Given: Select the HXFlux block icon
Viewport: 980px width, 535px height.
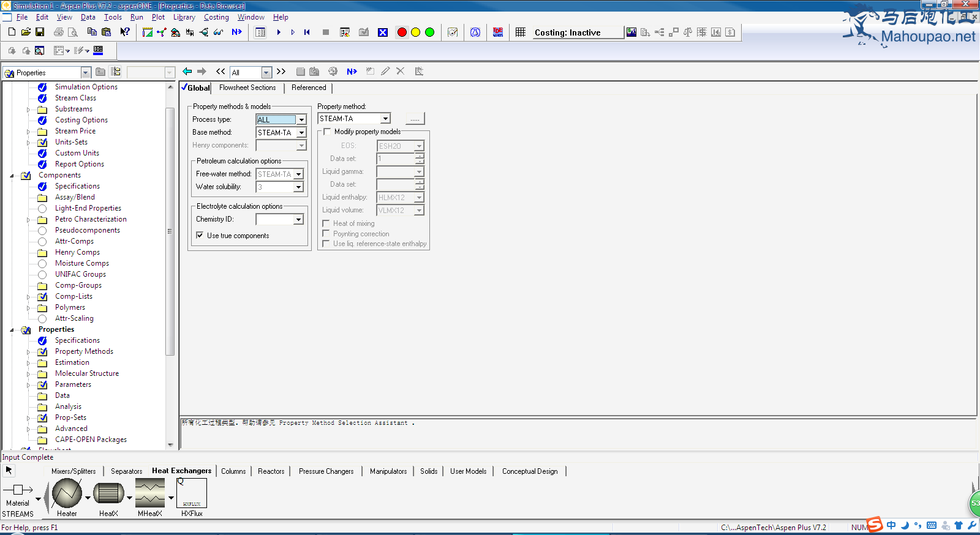Looking at the screenshot, I should 192,493.
